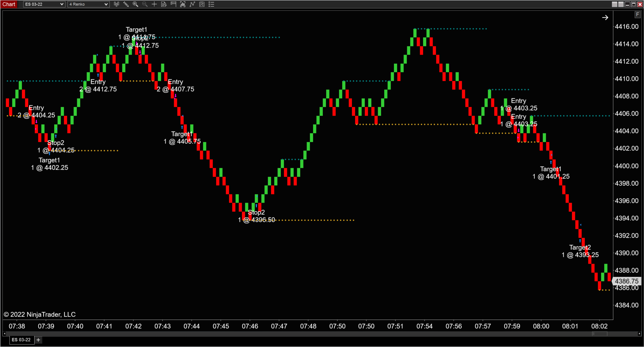Select the ES 03-22 chart tab
The height and width of the screenshot is (347, 644).
tap(21, 340)
